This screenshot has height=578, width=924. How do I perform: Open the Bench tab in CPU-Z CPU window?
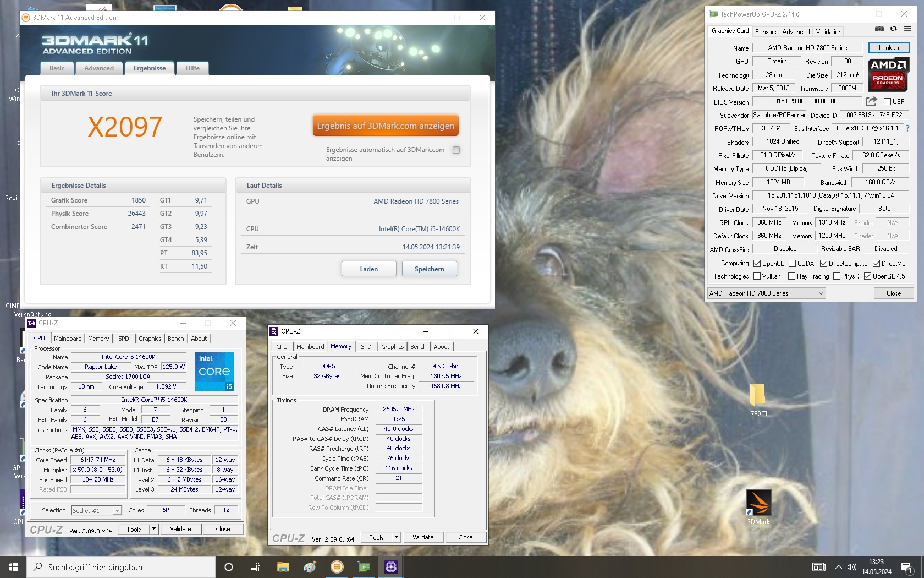pyautogui.click(x=176, y=339)
